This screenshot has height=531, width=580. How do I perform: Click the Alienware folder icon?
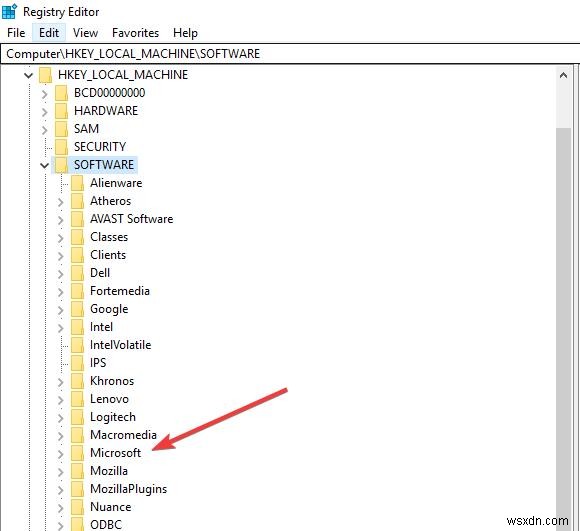(x=77, y=183)
